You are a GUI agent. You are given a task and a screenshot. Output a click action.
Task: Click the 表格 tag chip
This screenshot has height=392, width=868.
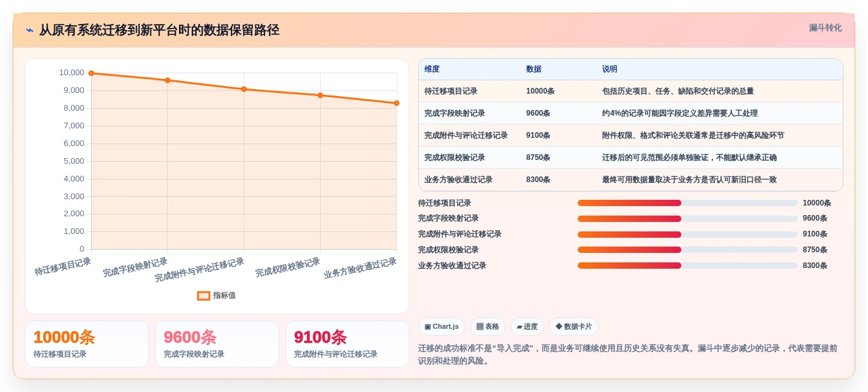[x=488, y=327]
